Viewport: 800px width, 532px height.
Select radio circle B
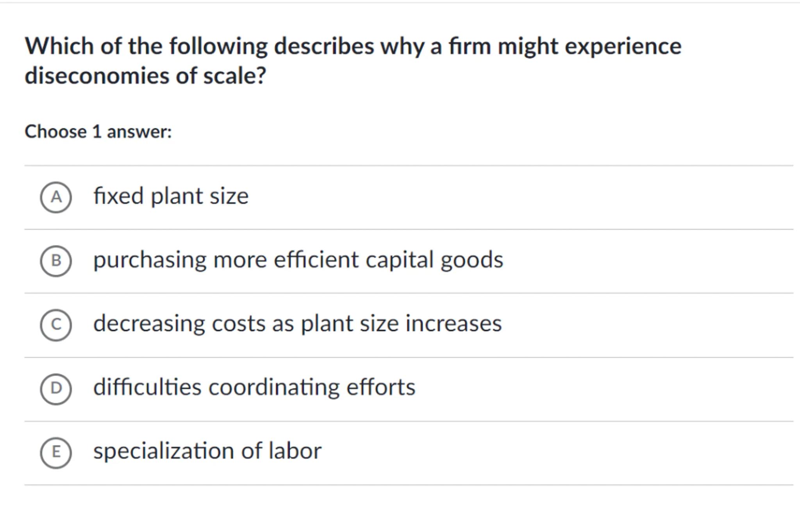tap(56, 261)
